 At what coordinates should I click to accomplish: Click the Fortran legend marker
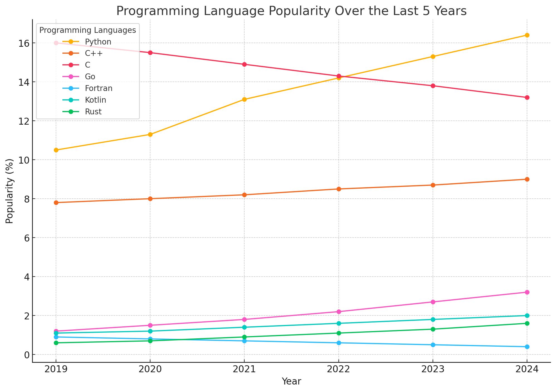pyautogui.click(x=71, y=88)
